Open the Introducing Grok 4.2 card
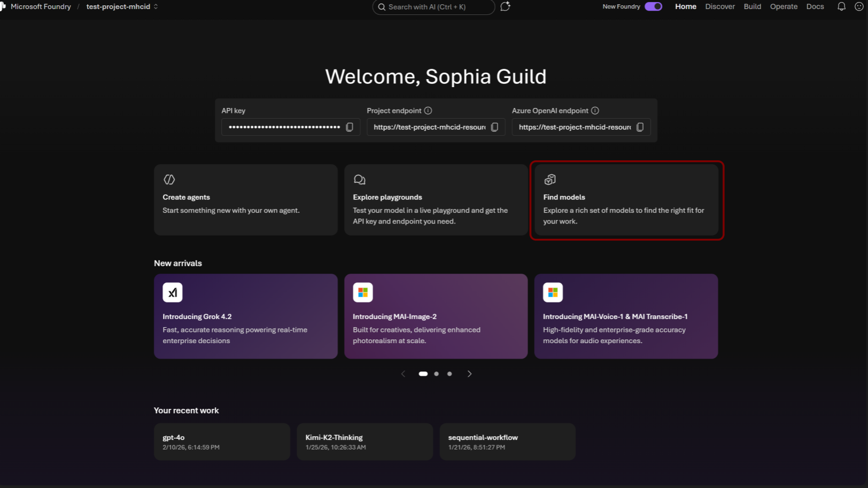 tap(246, 316)
